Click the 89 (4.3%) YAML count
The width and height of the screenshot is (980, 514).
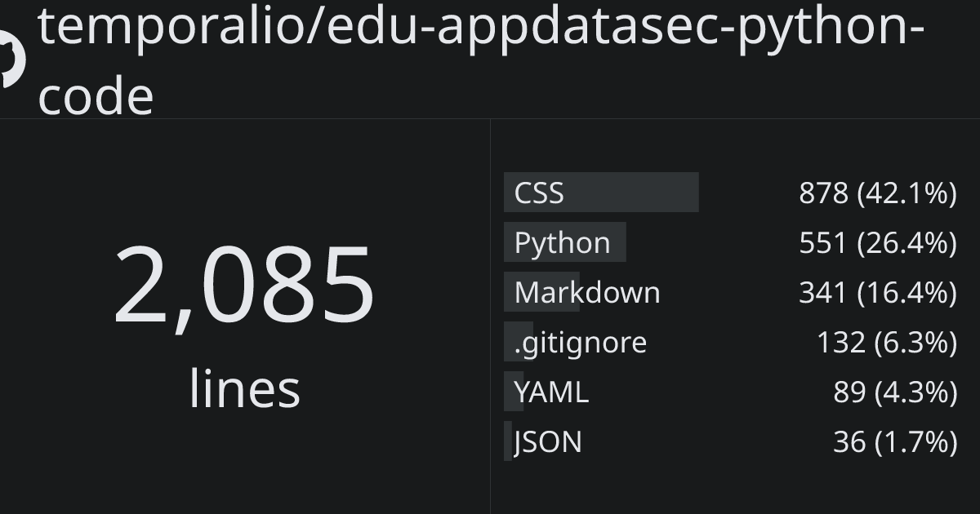tap(894, 392)
